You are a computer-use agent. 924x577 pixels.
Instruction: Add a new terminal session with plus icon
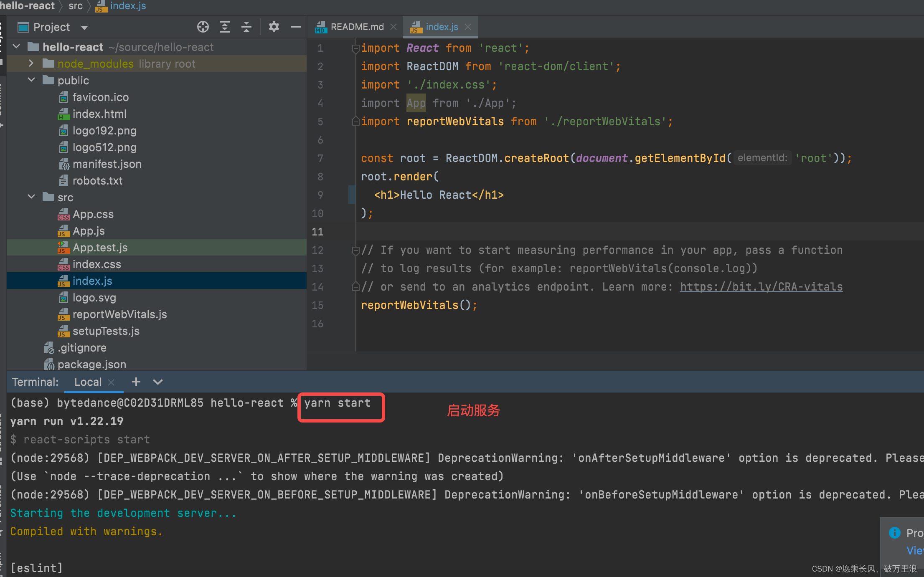(136, 382)
